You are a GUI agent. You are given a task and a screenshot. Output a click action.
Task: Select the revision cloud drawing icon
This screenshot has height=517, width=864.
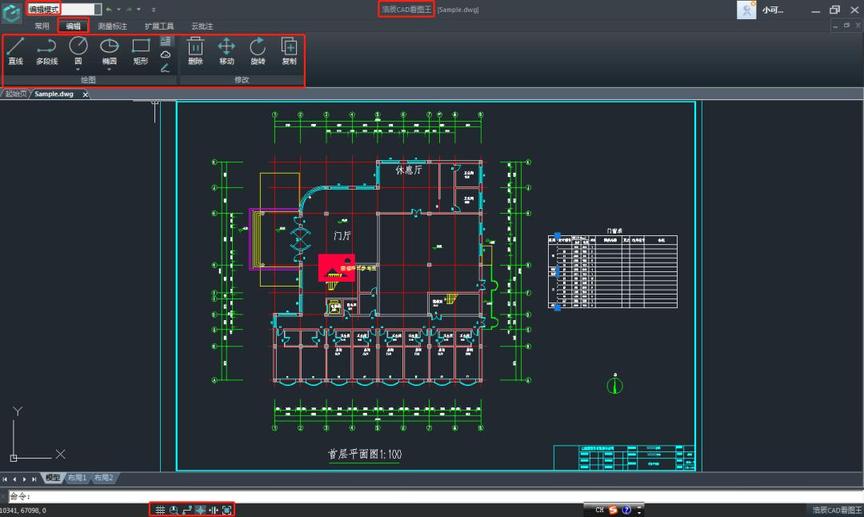(x=166, y=55)
